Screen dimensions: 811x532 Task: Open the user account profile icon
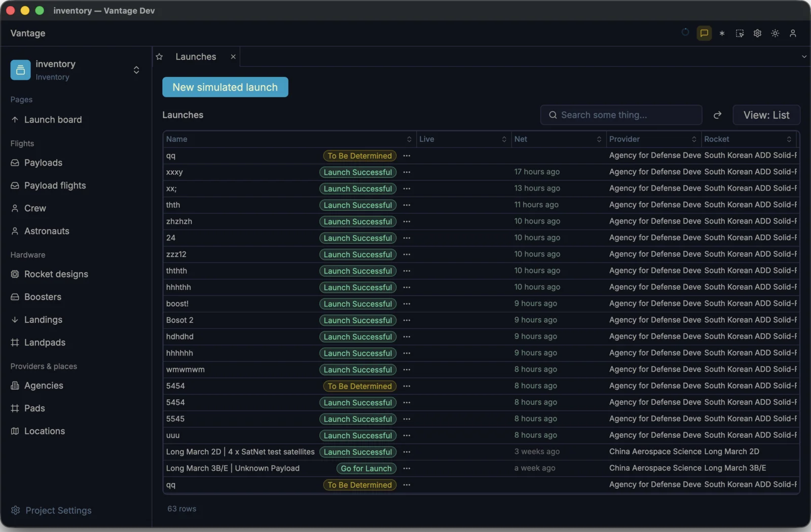(x=793, y=33)
